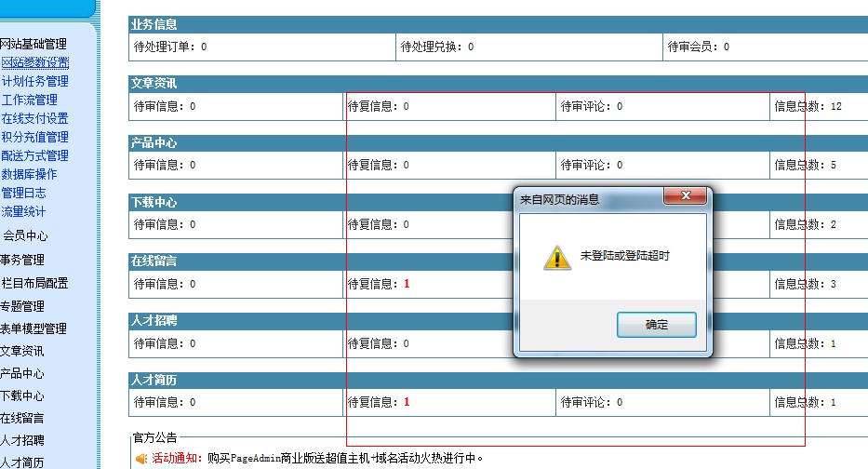Select 表单模型管理 in sidebar
The width and height of the screenshot is (868, 469).
33,328
